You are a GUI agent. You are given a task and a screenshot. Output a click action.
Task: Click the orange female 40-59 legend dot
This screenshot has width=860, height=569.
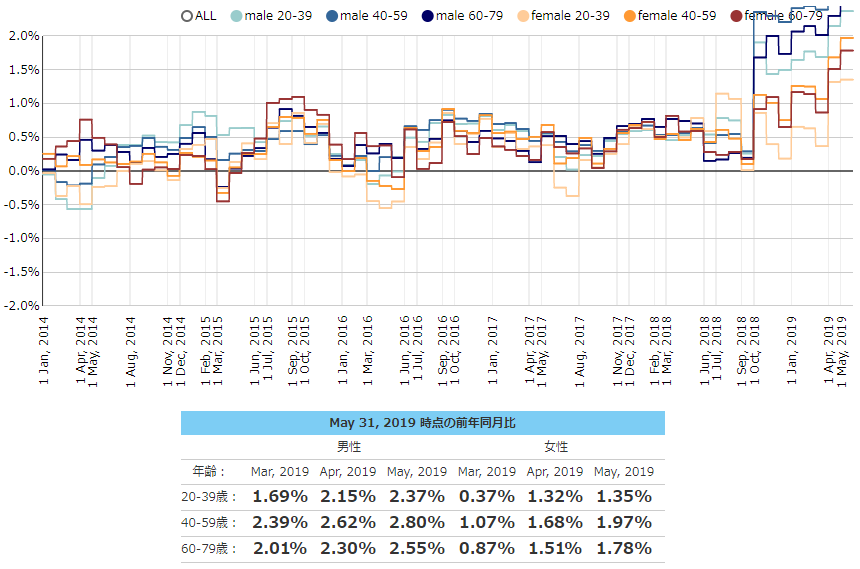coord(627,15)
